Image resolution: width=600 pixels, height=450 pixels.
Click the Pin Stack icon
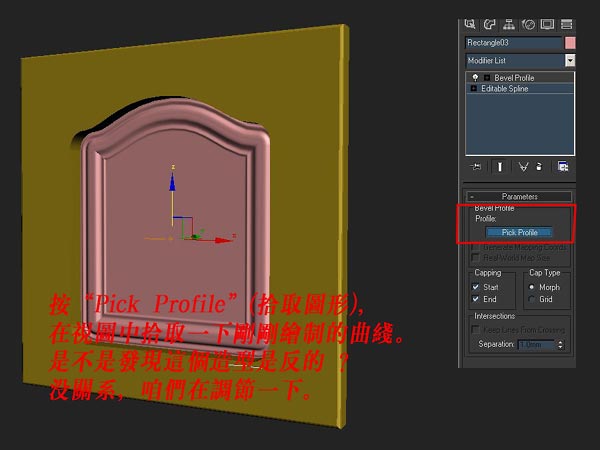(477, 166)
